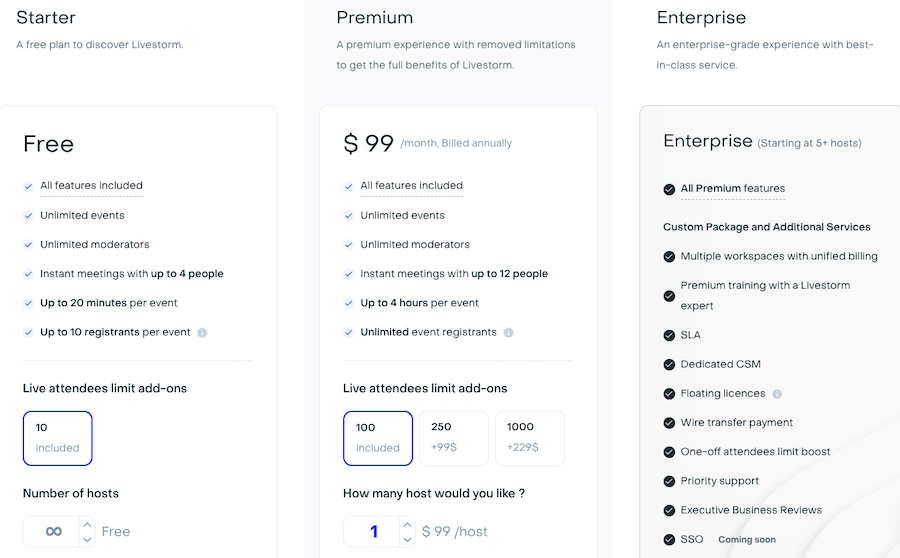Click Starter plan's All features included link
The image size is (900, 558).
91,186
